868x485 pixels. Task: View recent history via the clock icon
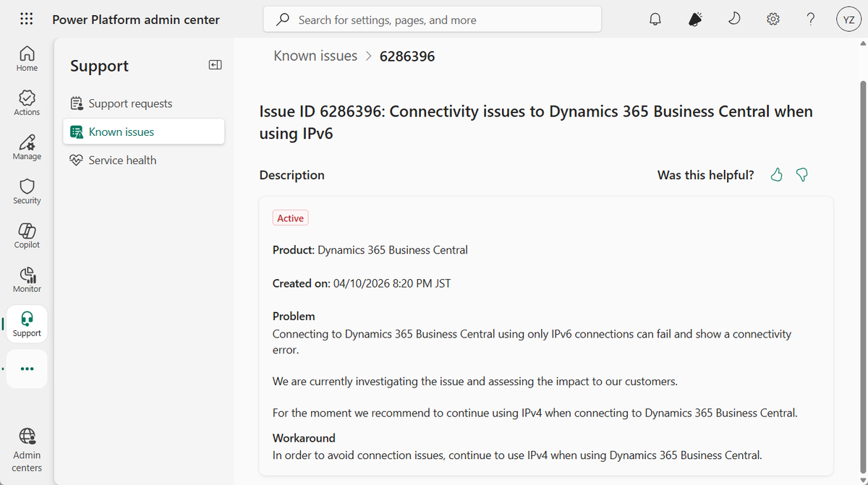coord(733,19)
